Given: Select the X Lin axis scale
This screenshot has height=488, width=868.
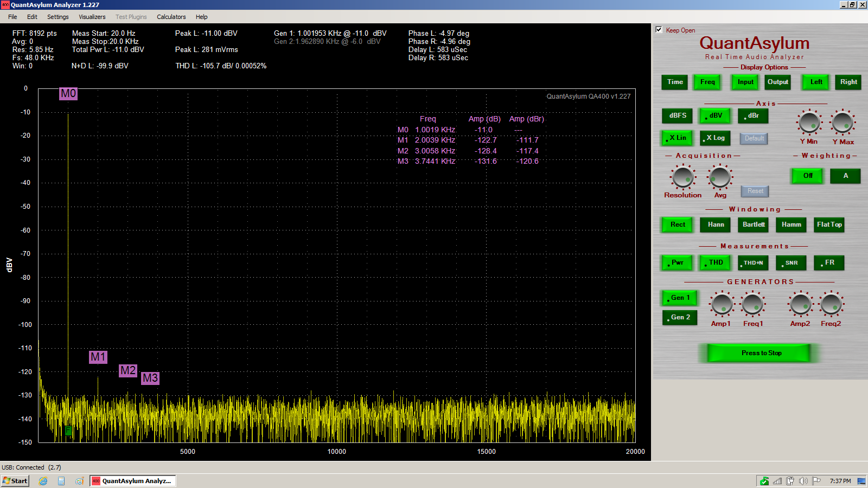Looking at the screenshot, I should tap(677, 138).
